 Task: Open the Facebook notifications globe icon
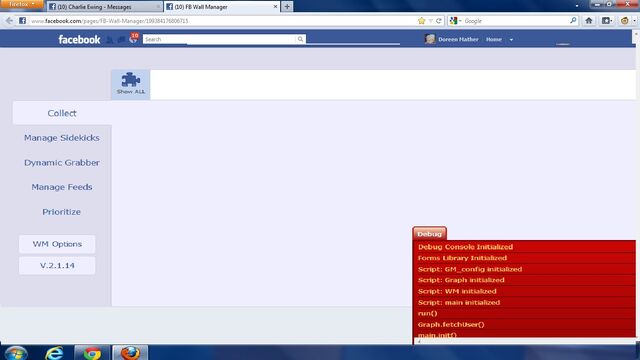coord(133,39)
